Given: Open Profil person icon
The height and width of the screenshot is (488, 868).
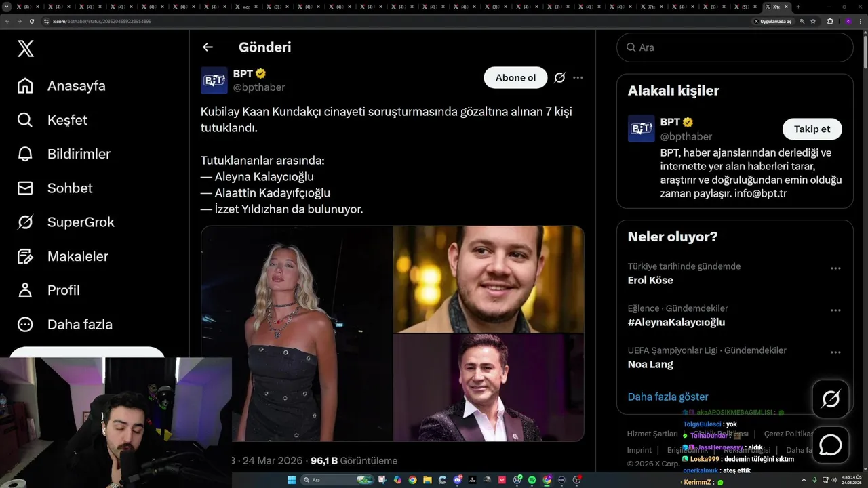Looking at the screenshot, I should click(x=25, y=290).
